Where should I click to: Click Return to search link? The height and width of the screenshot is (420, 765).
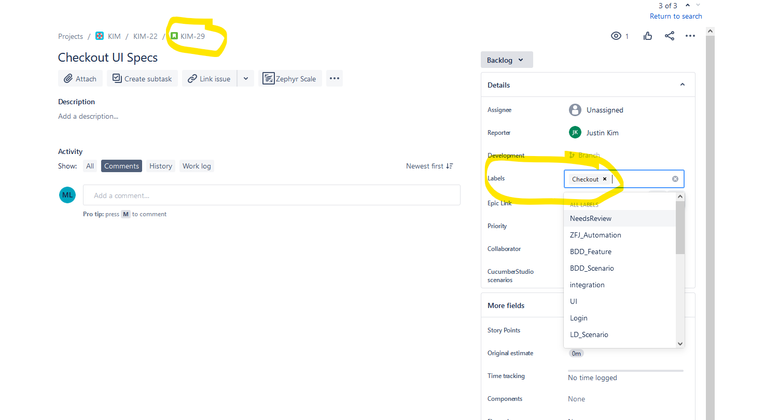(676, 16)
